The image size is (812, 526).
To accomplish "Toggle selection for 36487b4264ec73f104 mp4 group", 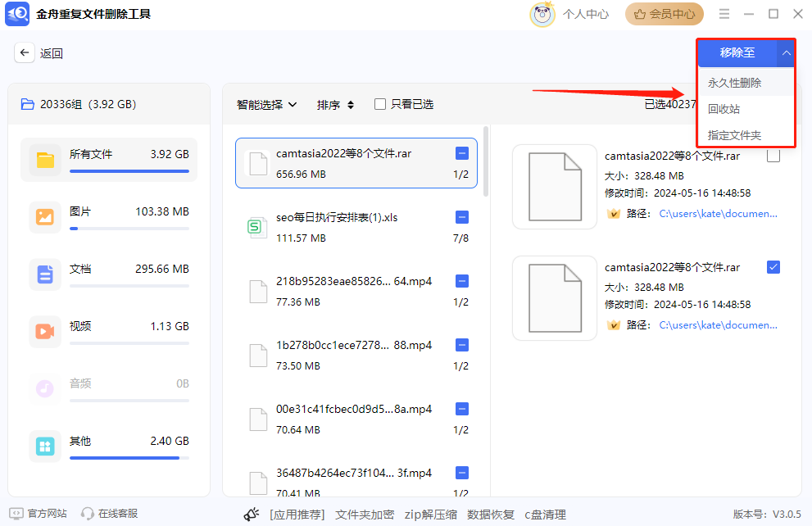I will point(462,473).
